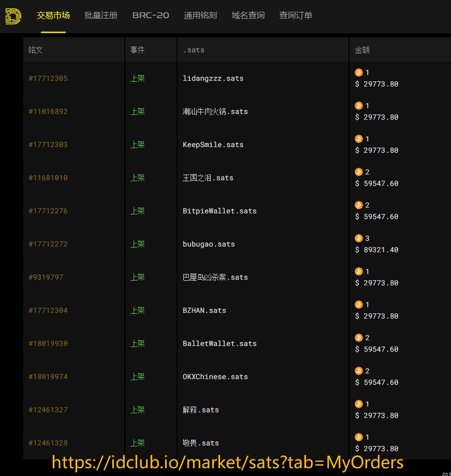Open inscription #9319797 link
This screenshot has height=476, width=451.
point(46,277)
